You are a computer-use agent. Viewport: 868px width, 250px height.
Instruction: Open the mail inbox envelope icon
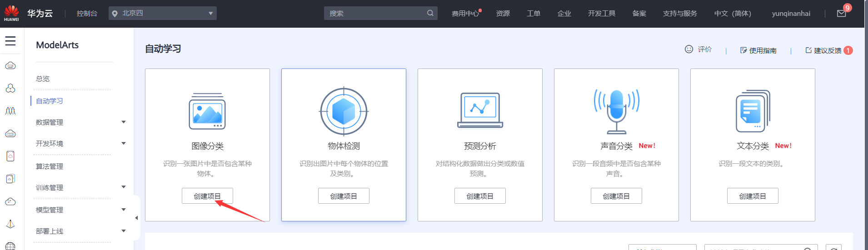click(x=841, y=14)
